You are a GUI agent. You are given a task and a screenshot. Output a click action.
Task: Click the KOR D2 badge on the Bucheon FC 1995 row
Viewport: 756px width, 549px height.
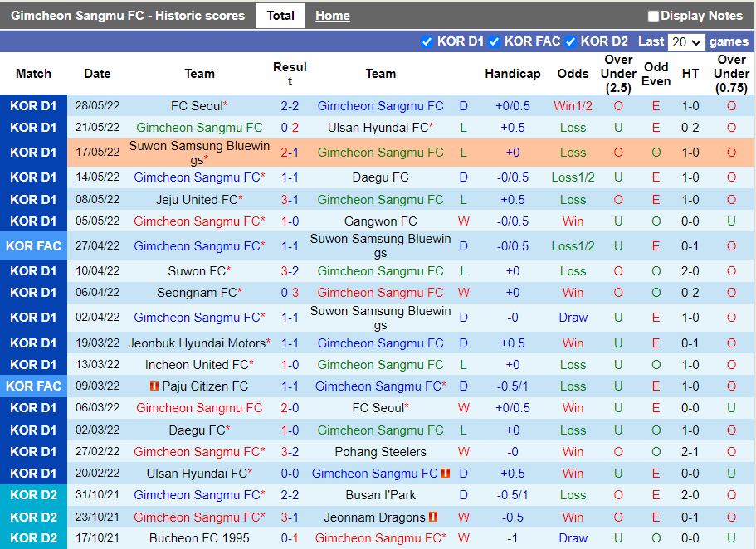33,538
